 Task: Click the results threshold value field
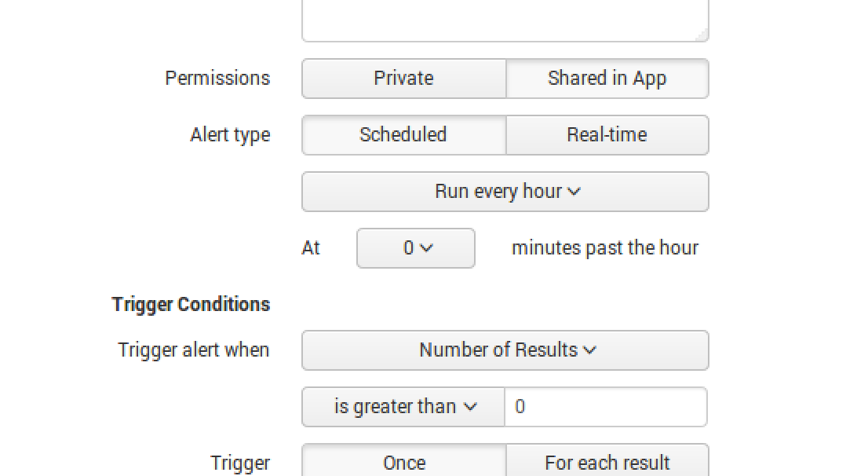click(x=605, y=407)
